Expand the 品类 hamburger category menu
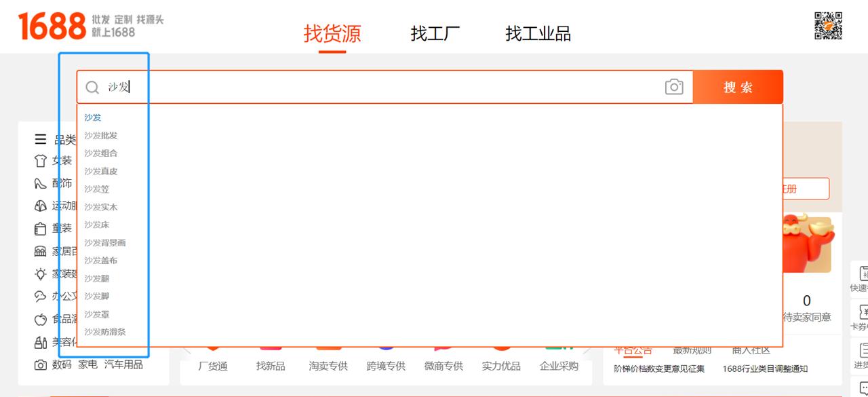Image resolution: width=868 pixels, height=397 pixels. tap(39, 138)
